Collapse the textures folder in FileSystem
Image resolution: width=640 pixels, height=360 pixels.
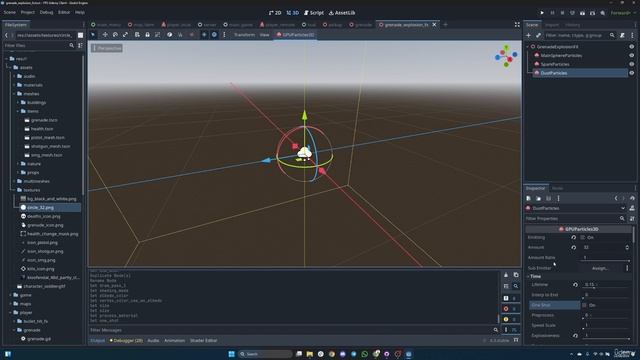tap(14, 190)
